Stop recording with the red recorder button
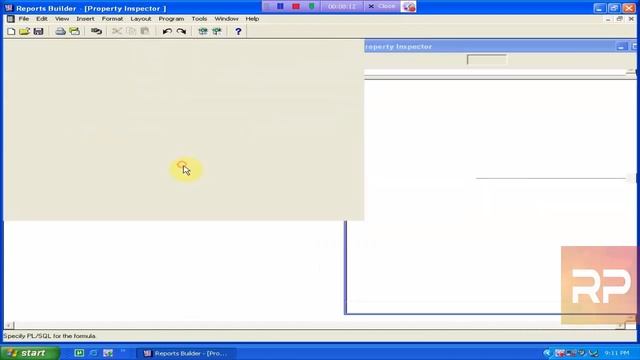640x360 pixels. 296,6
